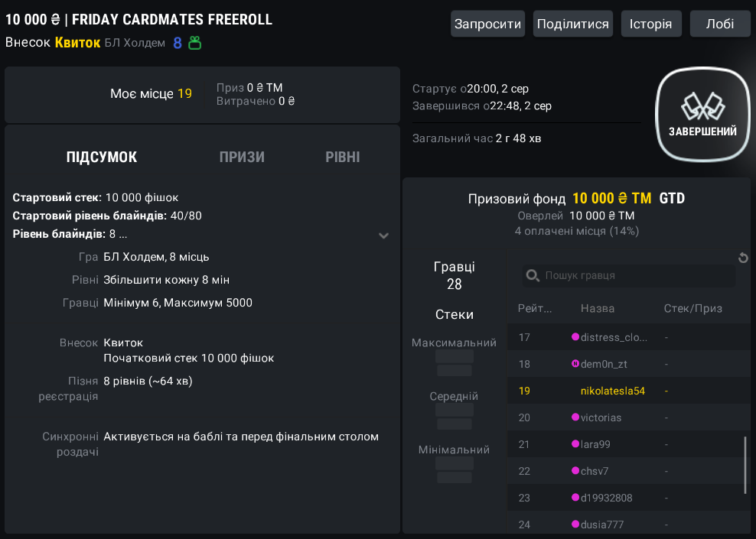This screenshot has width=756, height=539.
Task: Click the pink status dot beside lara99
Action: point(575,443)
